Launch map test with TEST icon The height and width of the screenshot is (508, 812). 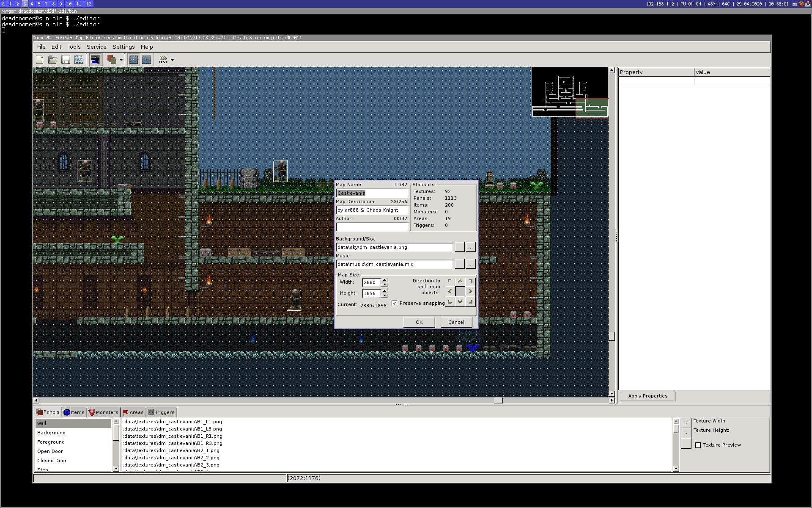pos(163,60)
